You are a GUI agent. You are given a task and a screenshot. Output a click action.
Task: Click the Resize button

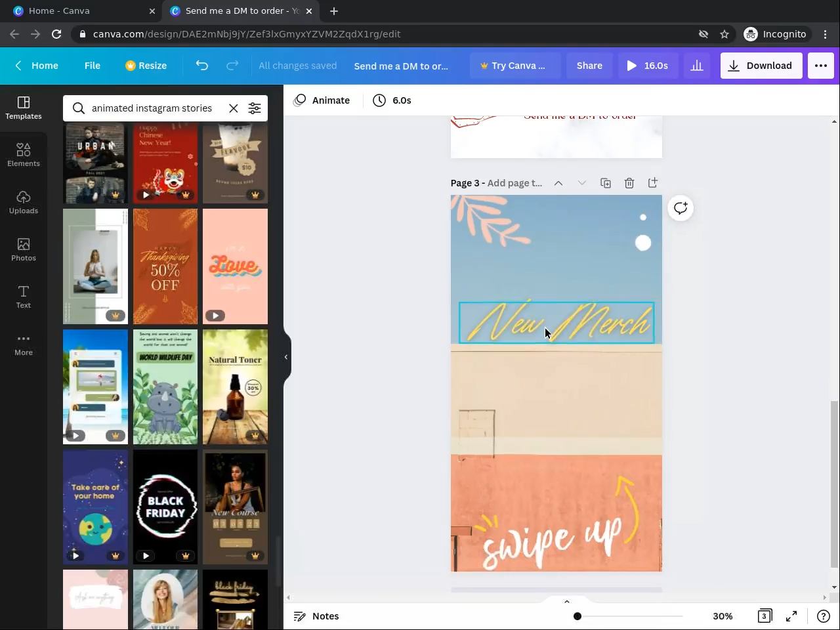tap(146, 66)
